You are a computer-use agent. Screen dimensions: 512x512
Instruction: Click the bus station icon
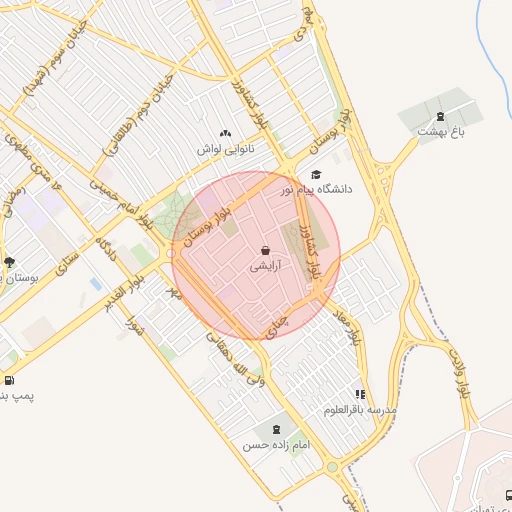(x=509, y=495)
